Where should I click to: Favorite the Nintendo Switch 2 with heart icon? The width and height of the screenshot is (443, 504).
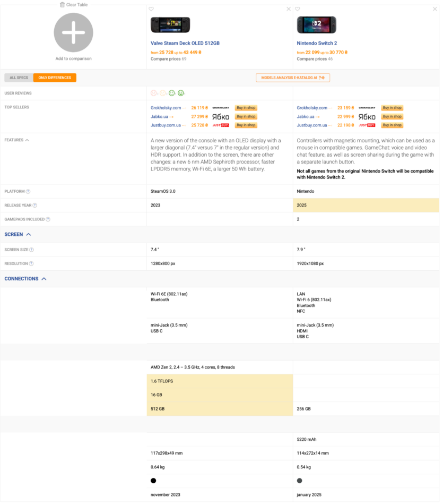[298, 9]
